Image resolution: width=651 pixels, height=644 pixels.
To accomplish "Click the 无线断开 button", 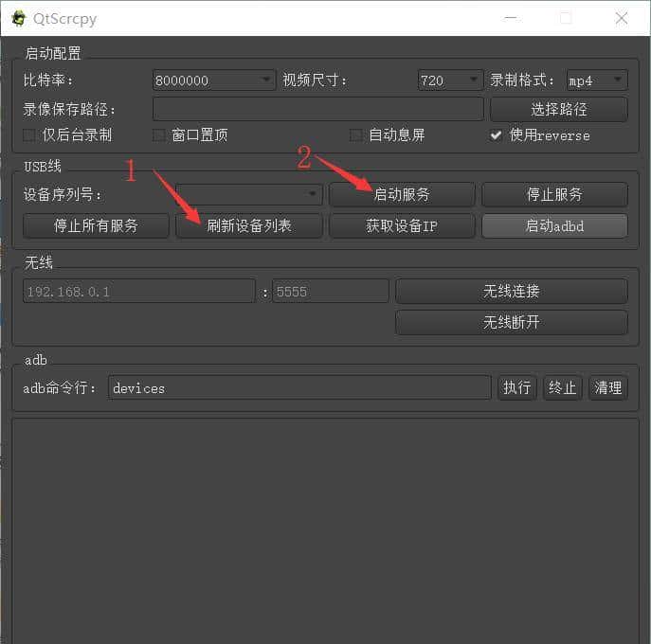I will [x=511, y=322].
